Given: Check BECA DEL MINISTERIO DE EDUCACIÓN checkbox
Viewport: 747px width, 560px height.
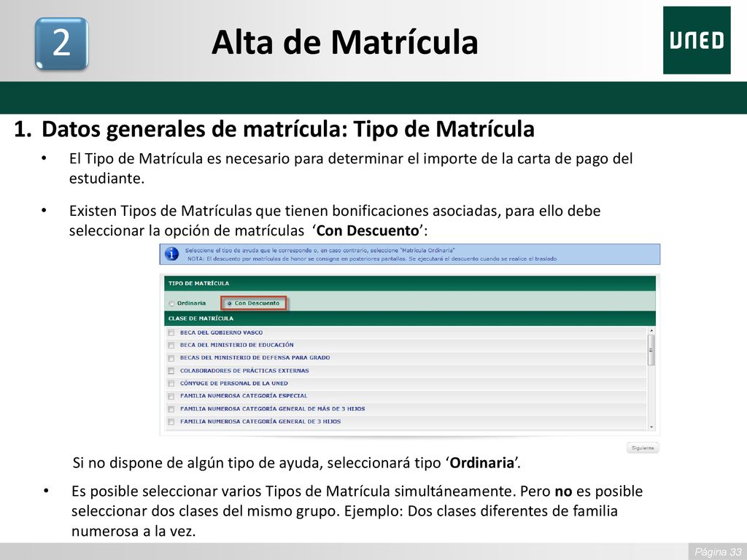Looking at the screenshot, I should pyautogui.click(x=171, y=345).
